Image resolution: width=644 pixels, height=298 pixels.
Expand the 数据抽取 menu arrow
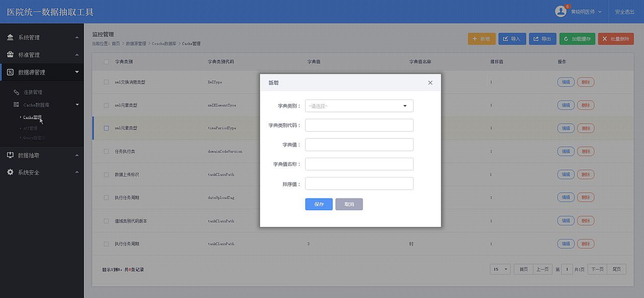click(77, 155)
